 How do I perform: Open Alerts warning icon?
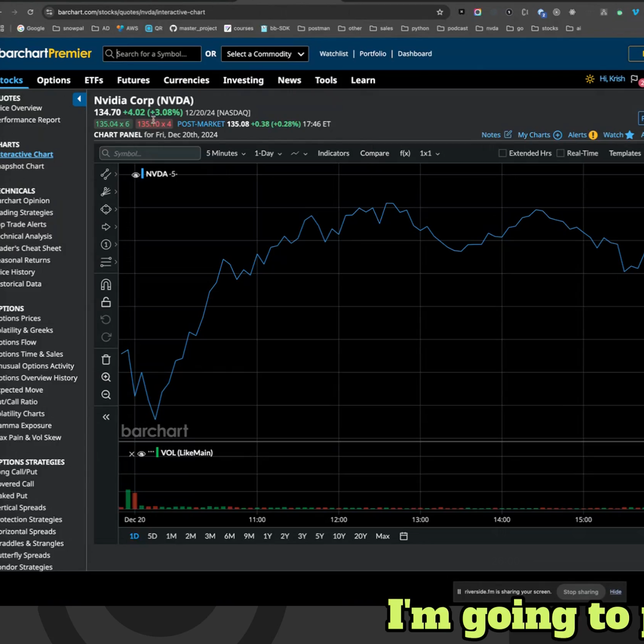[x=593, y=135]
